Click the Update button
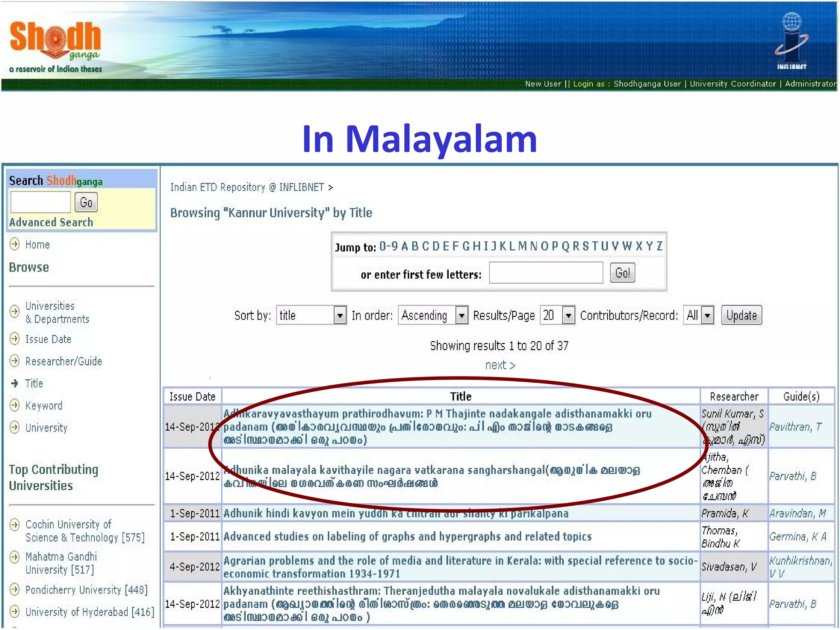This screenshot has width=840, height=630. [x=741, y=315]
